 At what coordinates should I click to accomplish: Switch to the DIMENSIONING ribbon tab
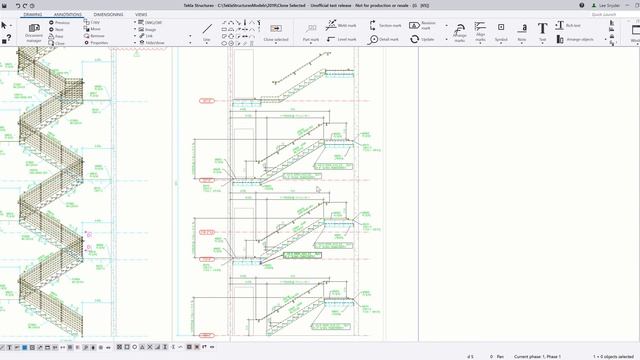[x=108, y=14]
